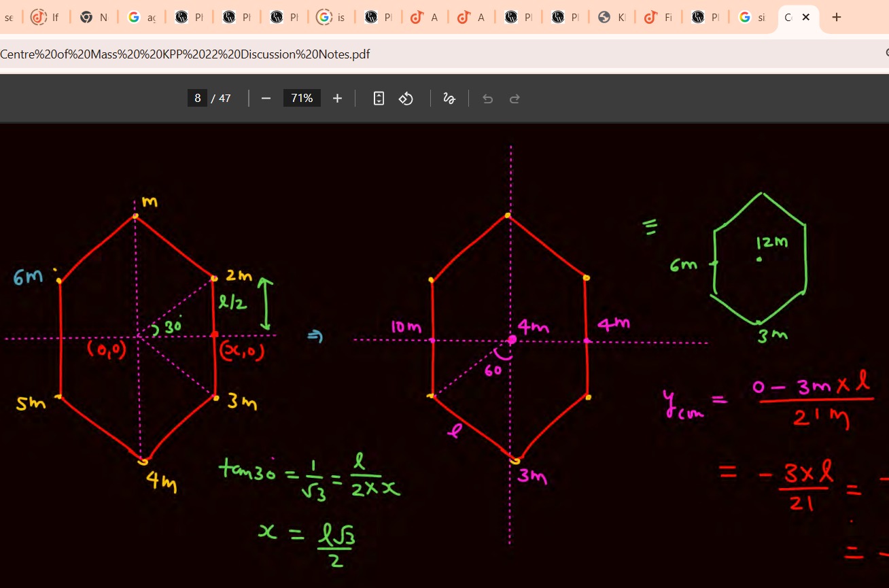Rotate the PDF page counterclockwise
889x588 pixels.
point(406,98)
